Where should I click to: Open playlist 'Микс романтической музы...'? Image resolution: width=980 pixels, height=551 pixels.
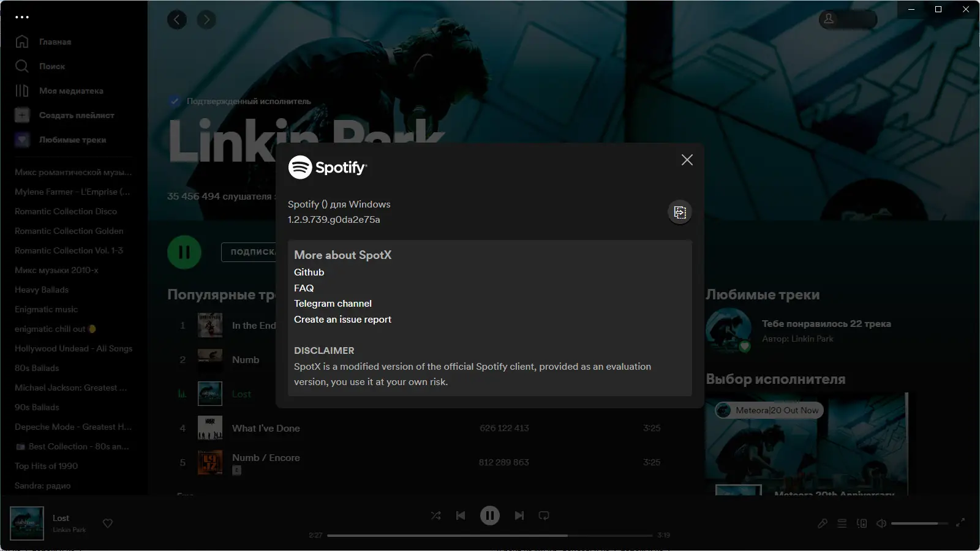click(73, 173)
